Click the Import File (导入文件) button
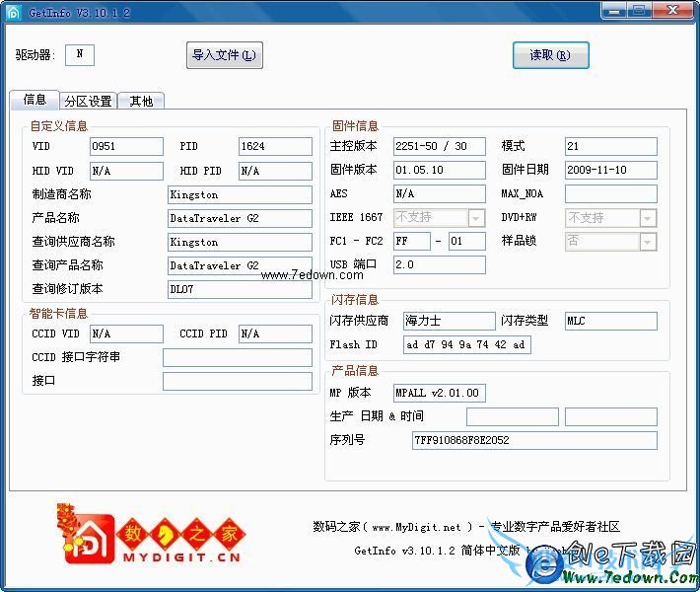This screenshot has height=592, width=700. point(224,55)
